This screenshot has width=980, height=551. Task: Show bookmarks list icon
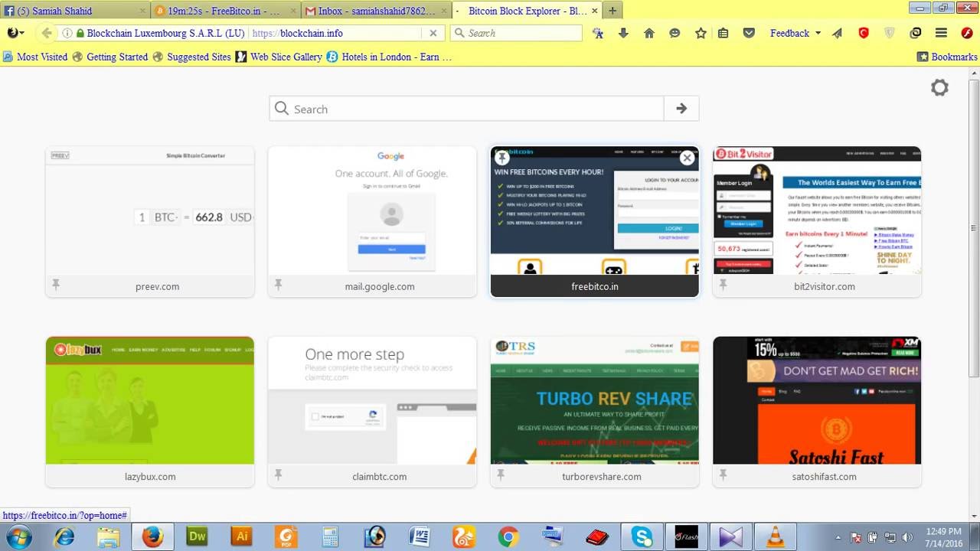pos(723,33)
